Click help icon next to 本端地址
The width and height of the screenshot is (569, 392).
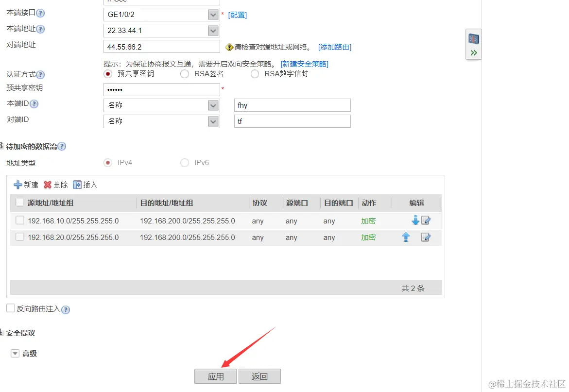point(41,29)
